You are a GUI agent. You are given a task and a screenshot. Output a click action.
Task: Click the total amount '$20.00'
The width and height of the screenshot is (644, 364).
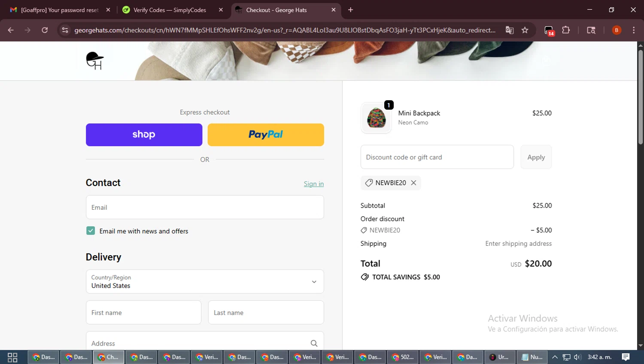(x=538, y=263)
